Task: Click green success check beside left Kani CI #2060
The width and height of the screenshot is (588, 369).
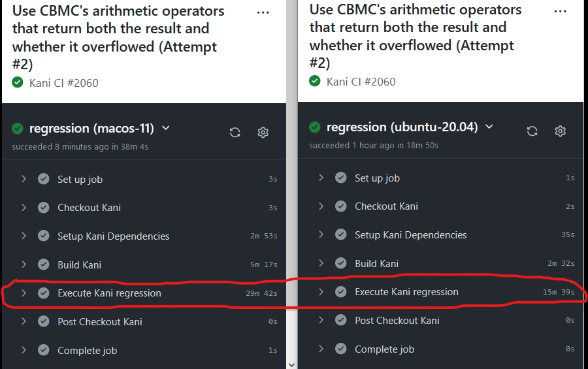Action: (x=17, y=82)
